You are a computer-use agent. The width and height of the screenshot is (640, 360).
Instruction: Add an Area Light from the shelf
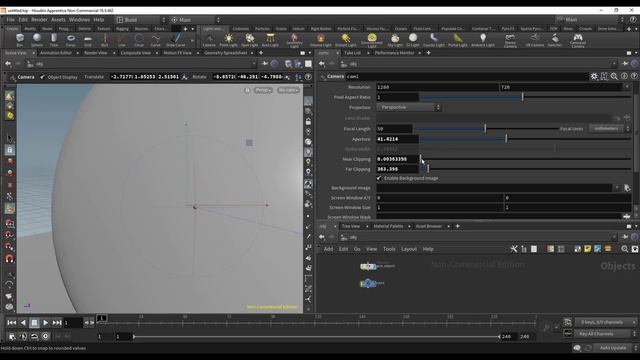pyautogui.click(x=270, y=40)
